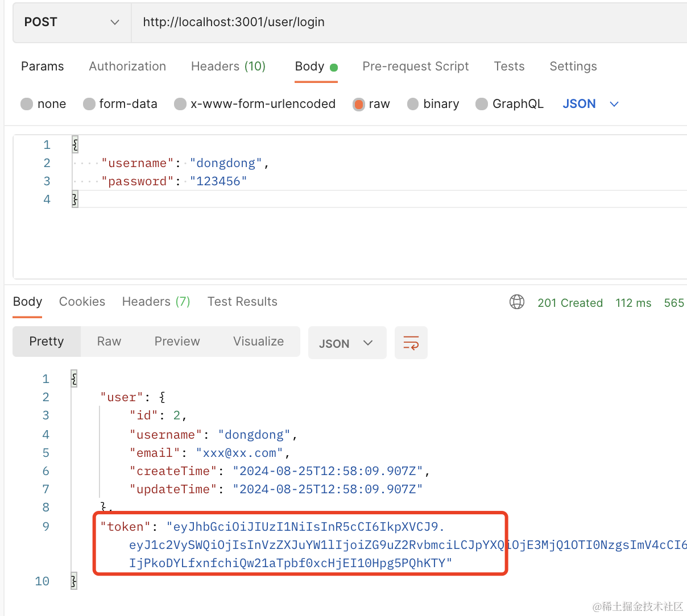This screenshot has width=687, height=616.
Task: Click the globe network icon beside status
Action: [x=516, y=302]
